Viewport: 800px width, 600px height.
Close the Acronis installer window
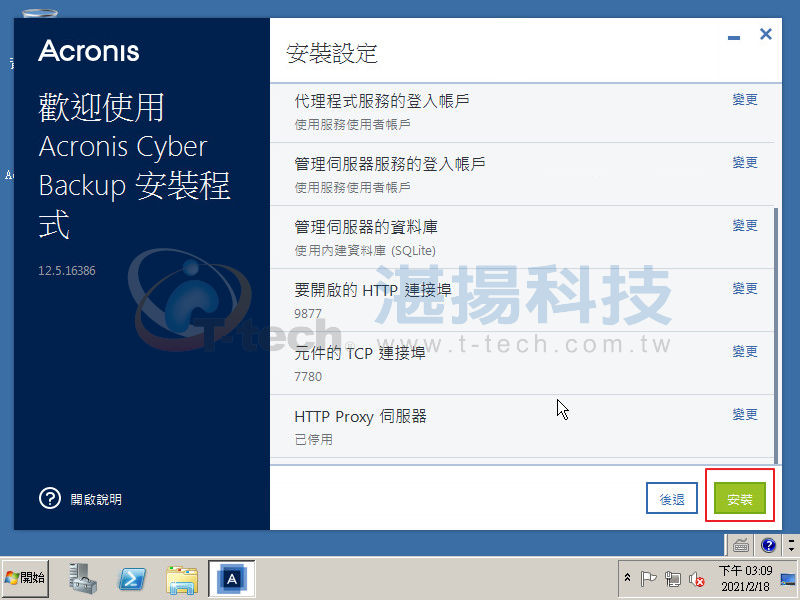[765, 34]
